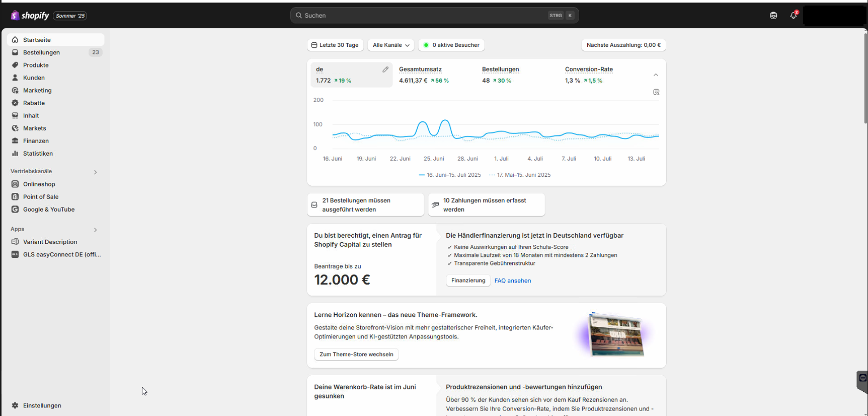The width and height of the screenshot is (868, 416).
Task: Expand the Vertriebskanäle section arrow
Action: click(95, 172)
